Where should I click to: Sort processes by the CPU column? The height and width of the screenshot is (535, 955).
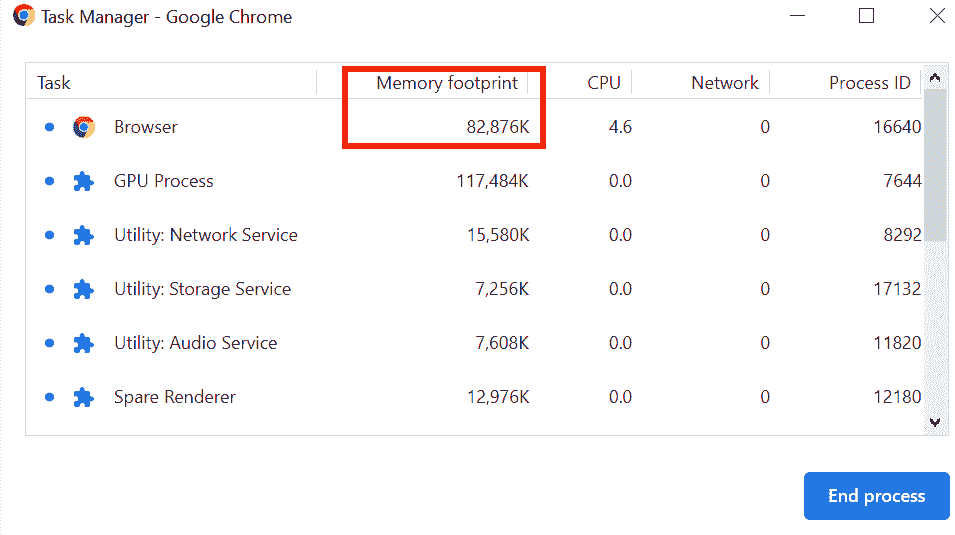coord(603,83)
